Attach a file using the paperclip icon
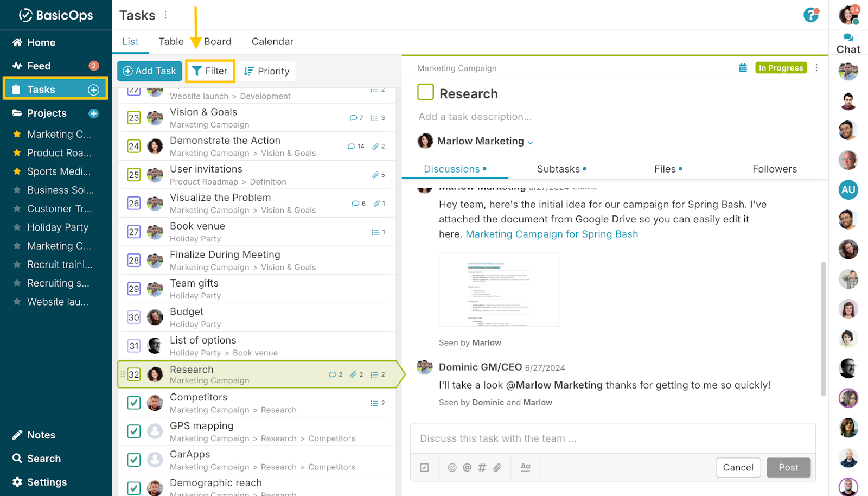 pyautogui.click(x=497, y=467)
